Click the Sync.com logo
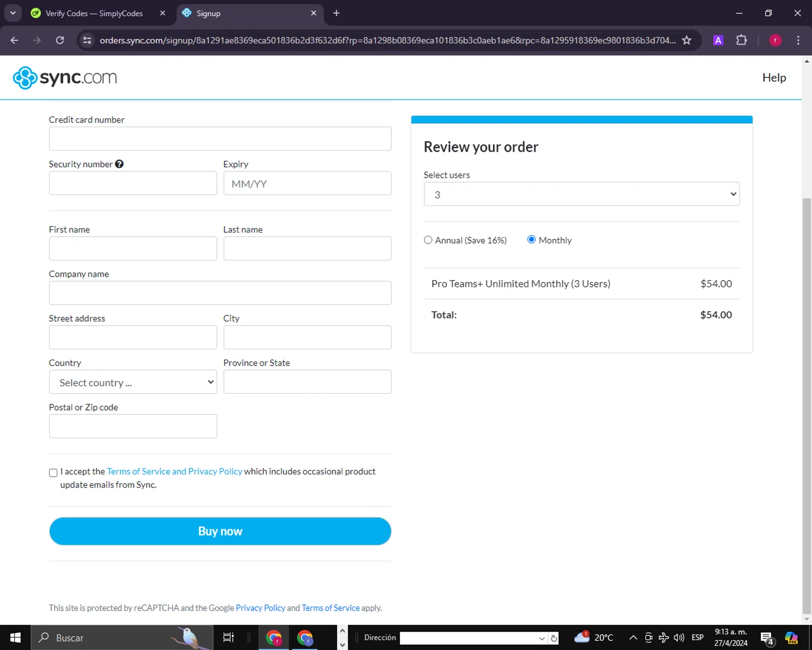 point(65,77)
